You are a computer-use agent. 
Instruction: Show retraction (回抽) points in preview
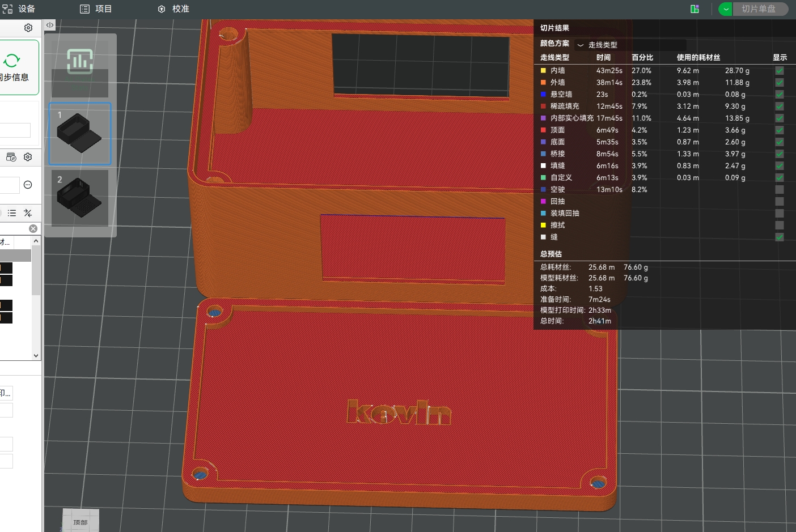tap(780, 202)
